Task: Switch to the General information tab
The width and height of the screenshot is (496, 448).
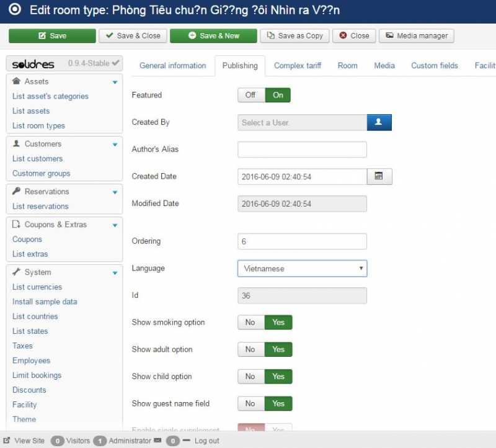Action: click(172, 66)
